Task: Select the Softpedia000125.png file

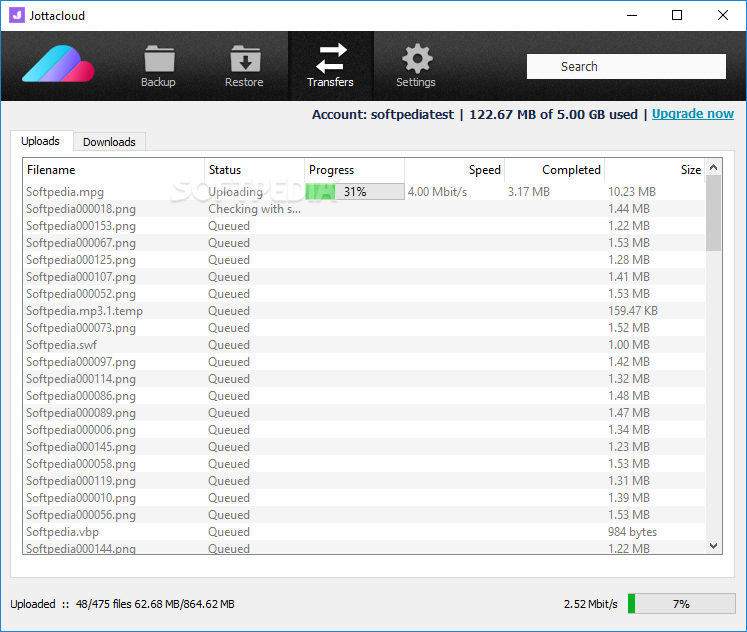Action: pos(81,260)
